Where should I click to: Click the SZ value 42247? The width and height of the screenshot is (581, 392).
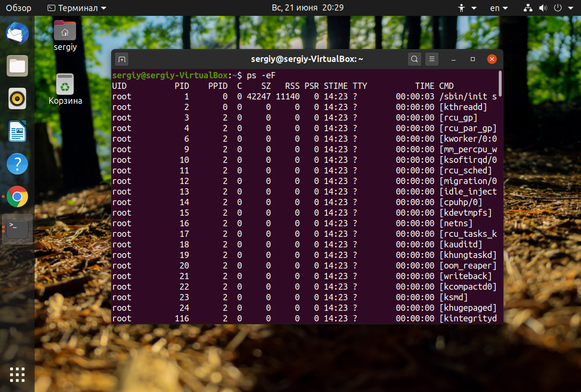pos(259,97)
